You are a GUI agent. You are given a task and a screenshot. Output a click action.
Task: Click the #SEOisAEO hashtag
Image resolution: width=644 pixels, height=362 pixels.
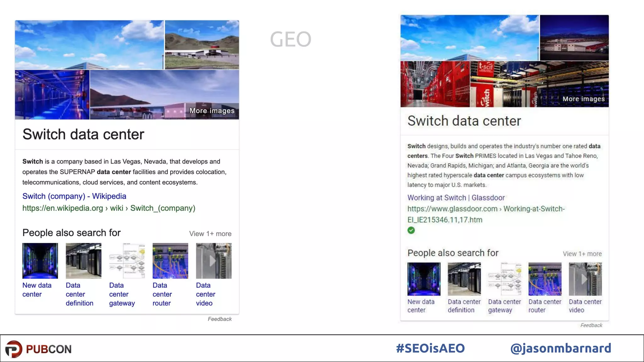click(x=430, y=348)
